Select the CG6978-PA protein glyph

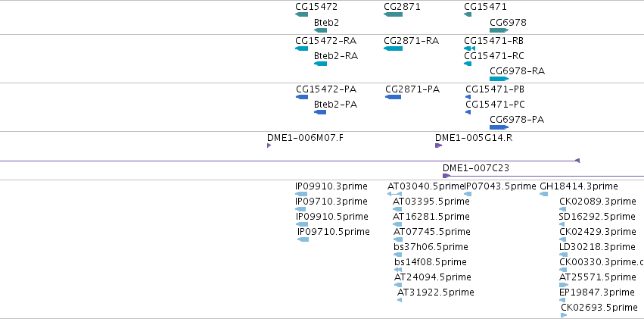click(499, 127)
